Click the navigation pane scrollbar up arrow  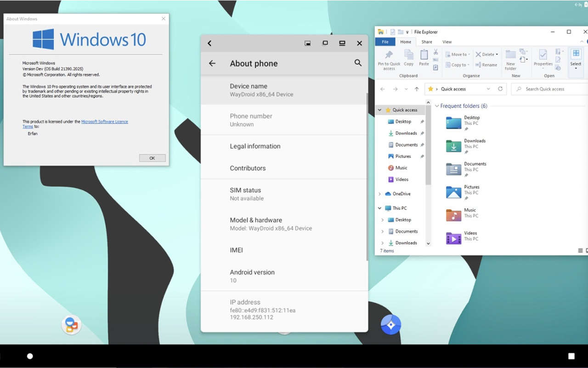(428, 103)
